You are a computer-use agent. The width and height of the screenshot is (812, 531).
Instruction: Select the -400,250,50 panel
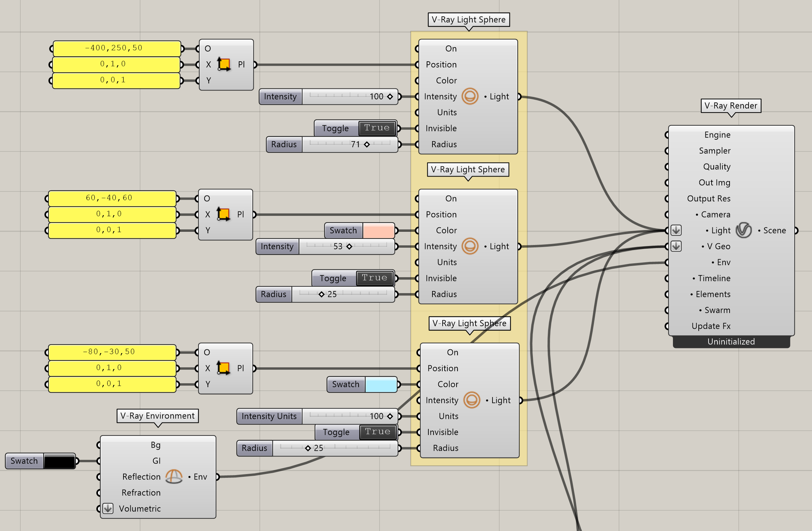click(x=117, y=48)
